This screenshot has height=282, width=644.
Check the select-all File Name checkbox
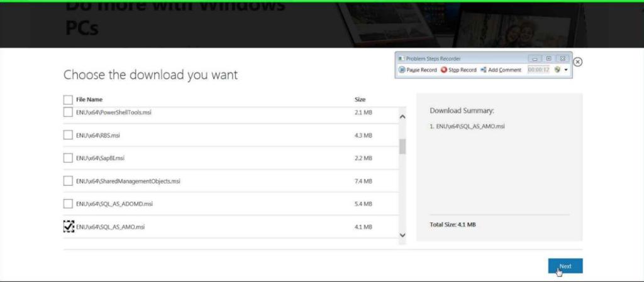point(68,100)
